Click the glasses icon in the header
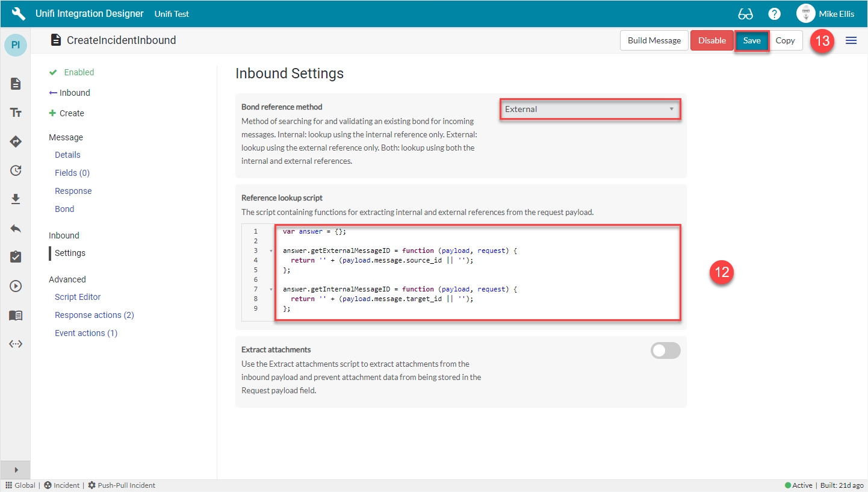Viewport: 868px width, 492px height. [x=745, y=14]
